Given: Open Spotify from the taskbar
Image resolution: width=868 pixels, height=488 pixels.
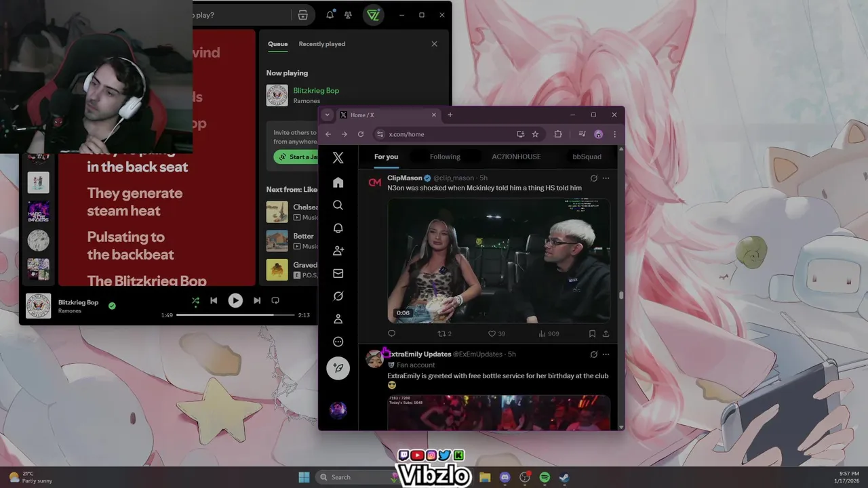Looking at the screenshot, I should pos(545,477).
